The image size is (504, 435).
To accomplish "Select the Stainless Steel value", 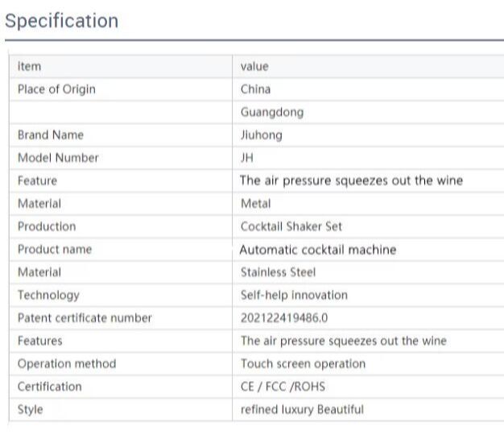I will (278, 272).
